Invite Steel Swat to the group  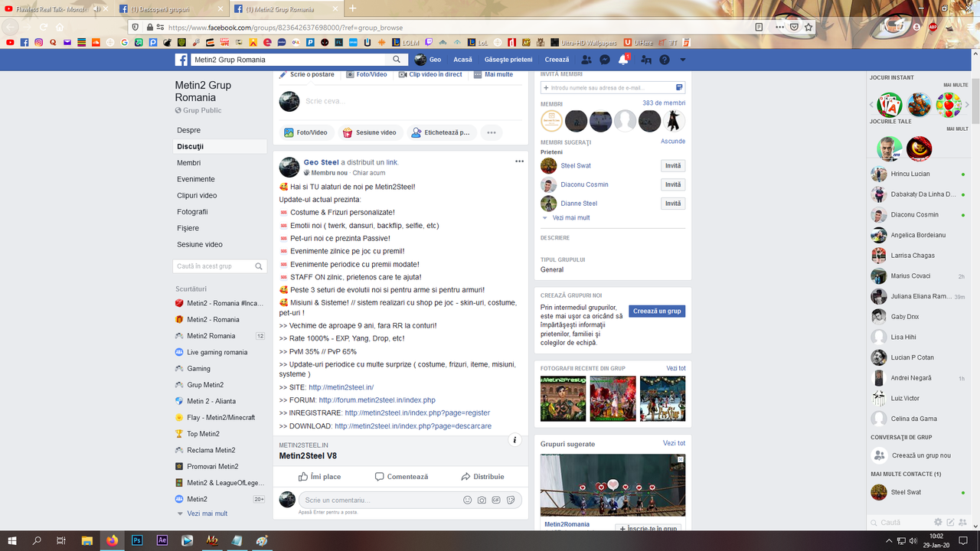pos(673,166)
